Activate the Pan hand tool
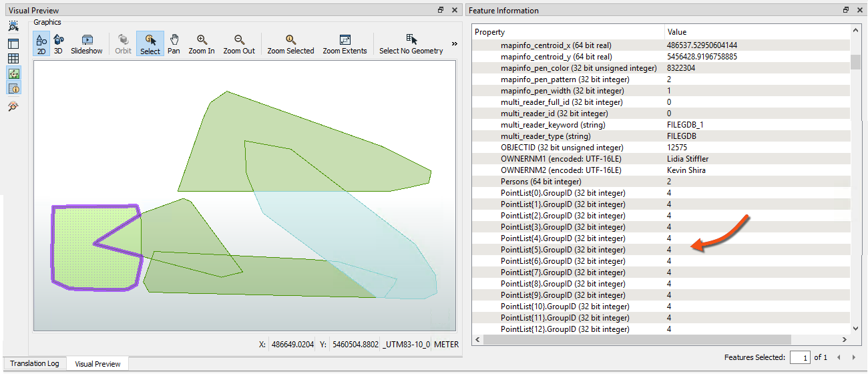The height and width of the screenshot is (374, 868). pos(174,43)
